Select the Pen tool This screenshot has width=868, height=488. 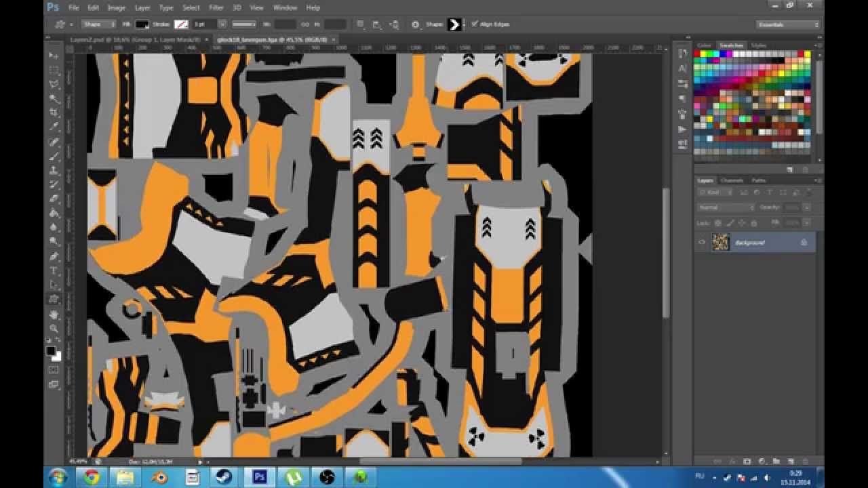[54, 256]
